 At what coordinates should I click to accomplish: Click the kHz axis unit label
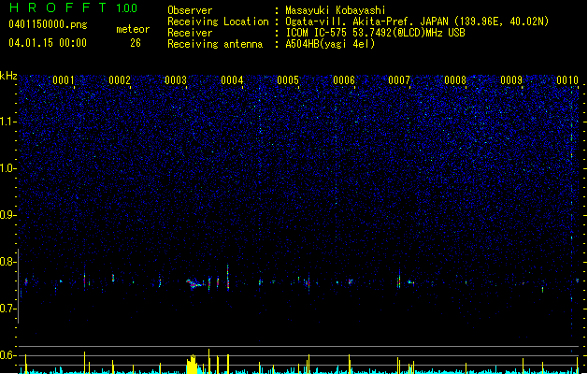tap(8, 76)
